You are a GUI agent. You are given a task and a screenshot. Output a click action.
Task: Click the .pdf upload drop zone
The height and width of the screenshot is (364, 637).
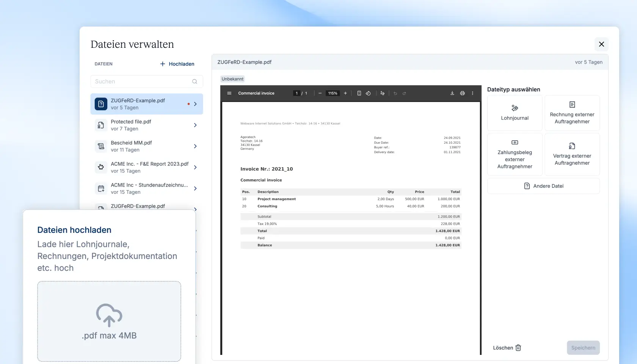109,321
